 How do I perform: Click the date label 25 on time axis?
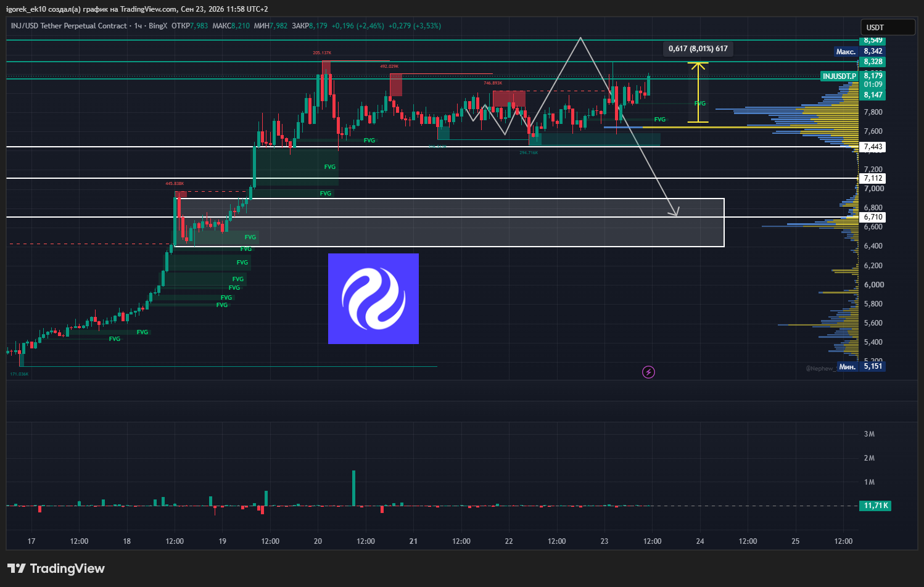796,541
